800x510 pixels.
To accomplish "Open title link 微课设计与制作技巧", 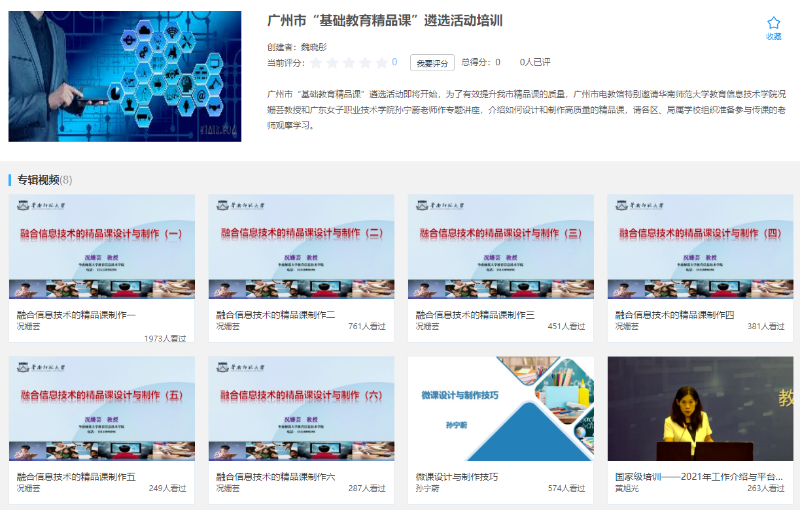I will click(x=456, y=477).
